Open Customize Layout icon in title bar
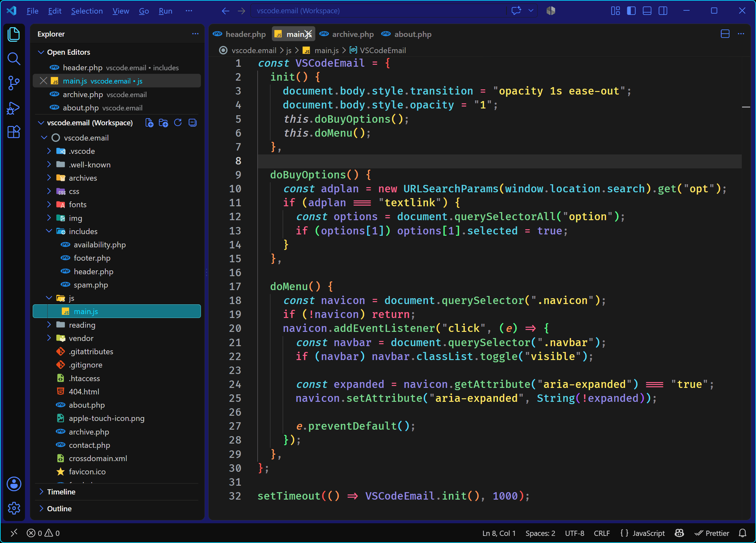The image size is (756, 543). (x=615, y=11)
